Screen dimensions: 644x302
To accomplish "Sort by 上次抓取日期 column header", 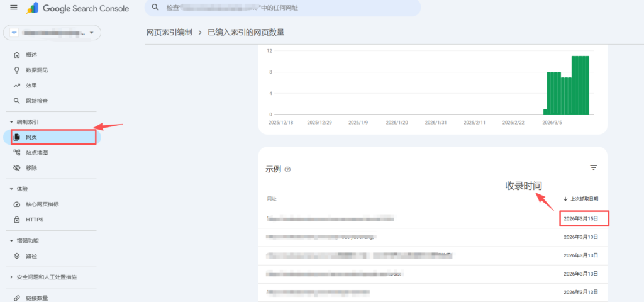I will (x=580, y=199).
